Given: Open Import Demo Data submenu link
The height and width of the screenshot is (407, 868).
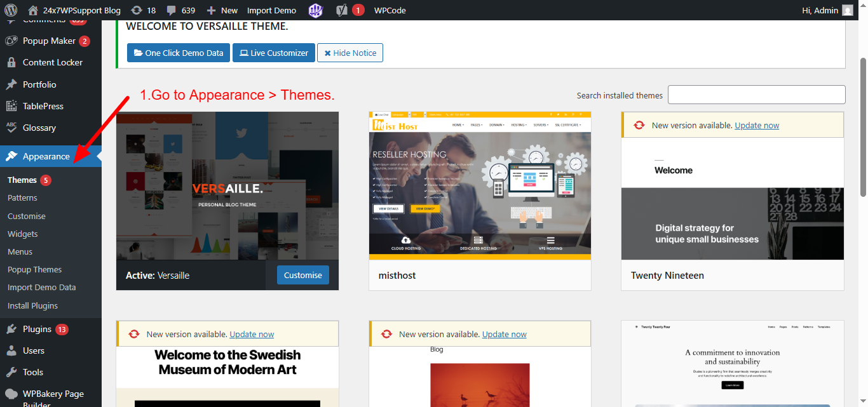Looking at the screenshot, I should coord(42,287).
